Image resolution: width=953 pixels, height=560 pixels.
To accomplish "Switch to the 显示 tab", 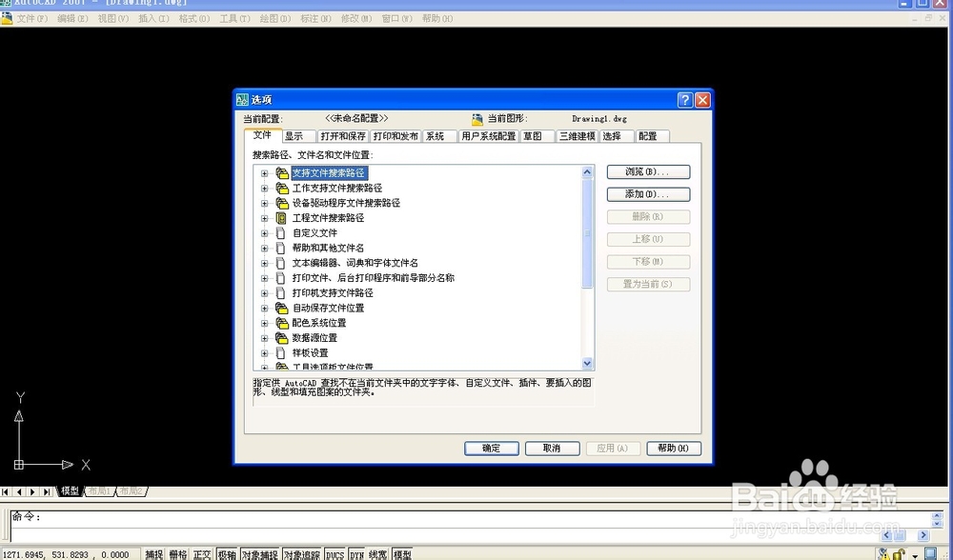I will coord(299,136).
